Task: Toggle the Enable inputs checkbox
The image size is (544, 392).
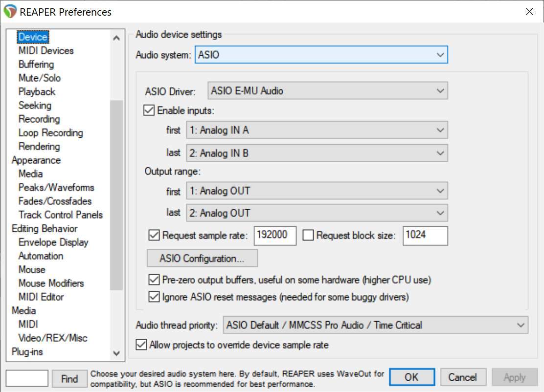Action: (149, 110)
